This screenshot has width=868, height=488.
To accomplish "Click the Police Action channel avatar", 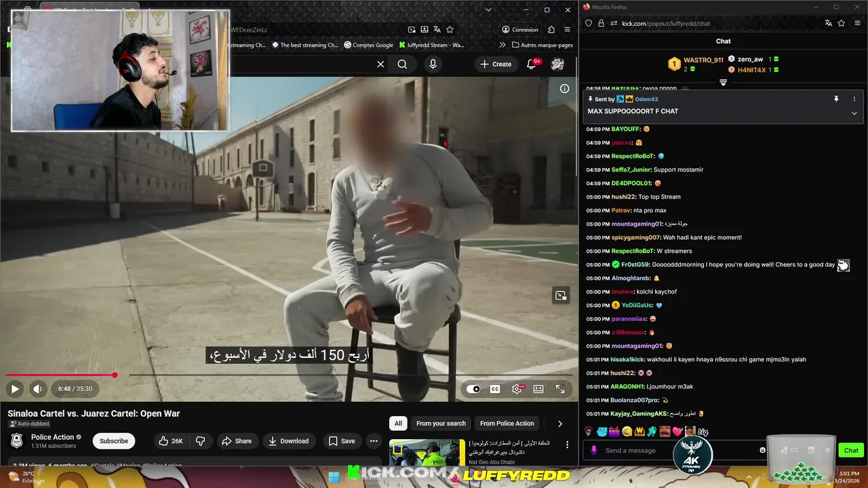I will 17,441.
